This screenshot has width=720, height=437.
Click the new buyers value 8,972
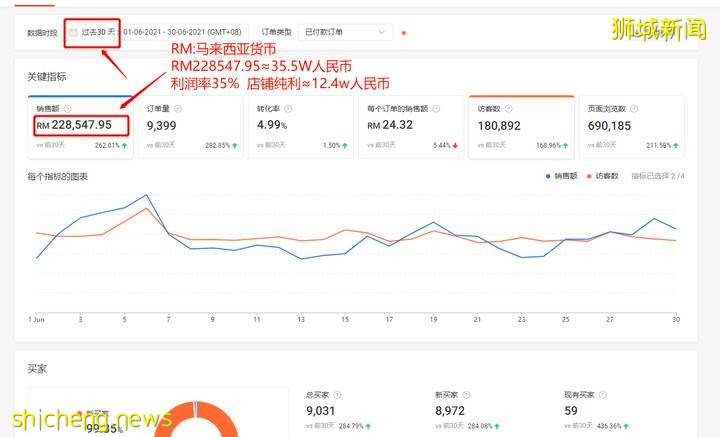coord(450,411)
